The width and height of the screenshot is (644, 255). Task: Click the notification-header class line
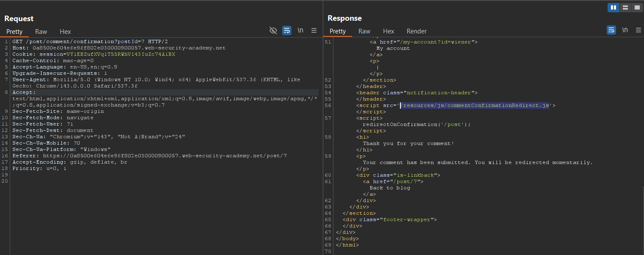pyautogui.click(x=417, y=93)
